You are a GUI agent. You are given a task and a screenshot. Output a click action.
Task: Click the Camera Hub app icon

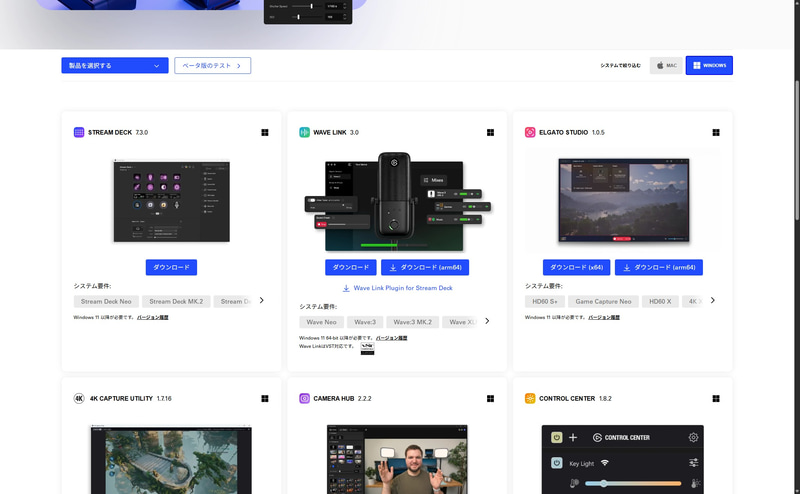[304, 399]
